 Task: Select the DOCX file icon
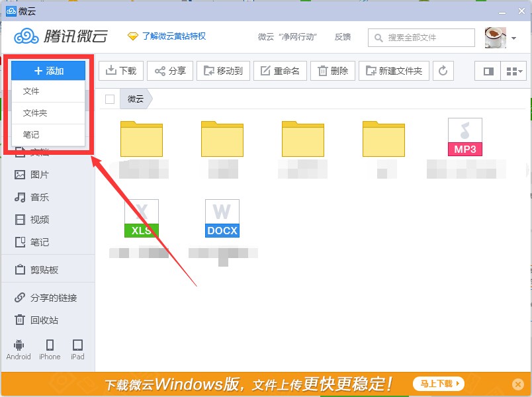pyautogui.click(x=222, y=218)
